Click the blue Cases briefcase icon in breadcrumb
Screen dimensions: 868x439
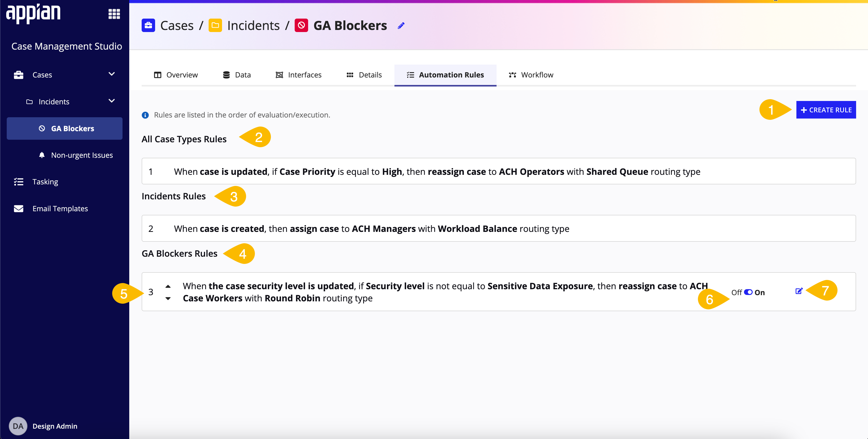pyautogui.click(x=148, y=26)
